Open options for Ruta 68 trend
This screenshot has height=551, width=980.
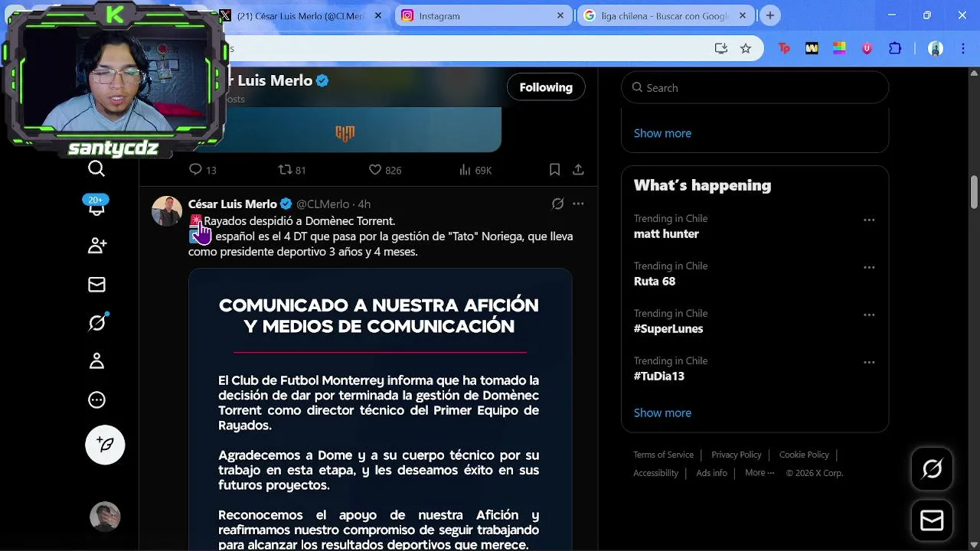point(869,267)
